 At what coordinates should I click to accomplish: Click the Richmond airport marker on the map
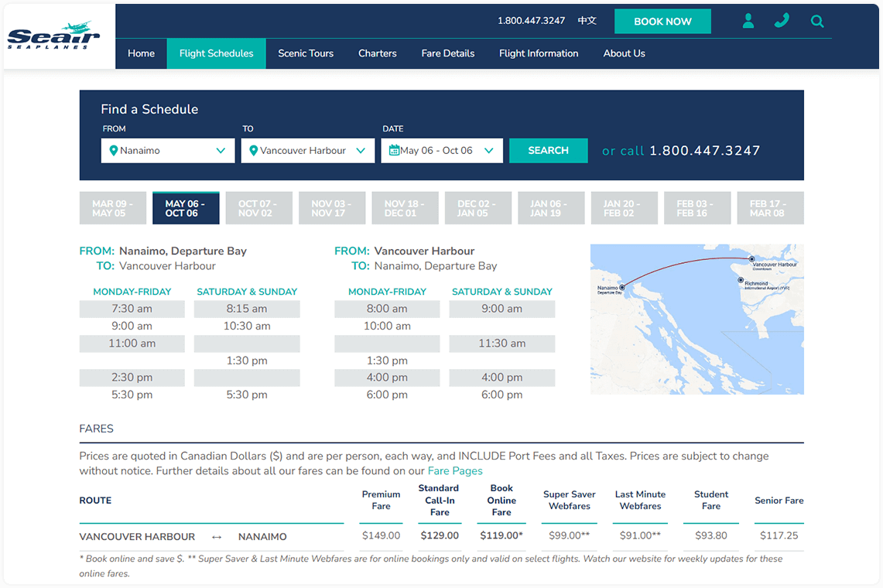[741, 279]
